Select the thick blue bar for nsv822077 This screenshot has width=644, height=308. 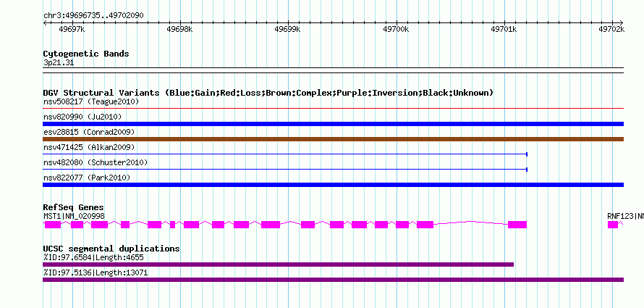[333, 185]
